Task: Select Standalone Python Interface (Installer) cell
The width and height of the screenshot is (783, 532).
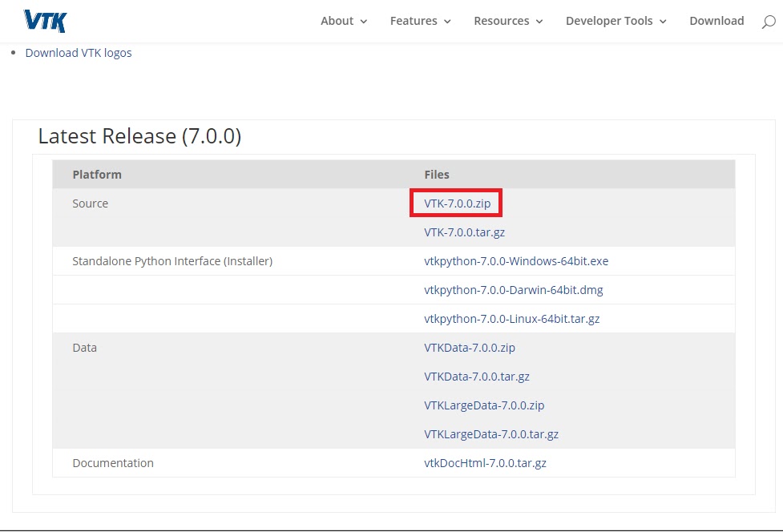Action: 172,261
